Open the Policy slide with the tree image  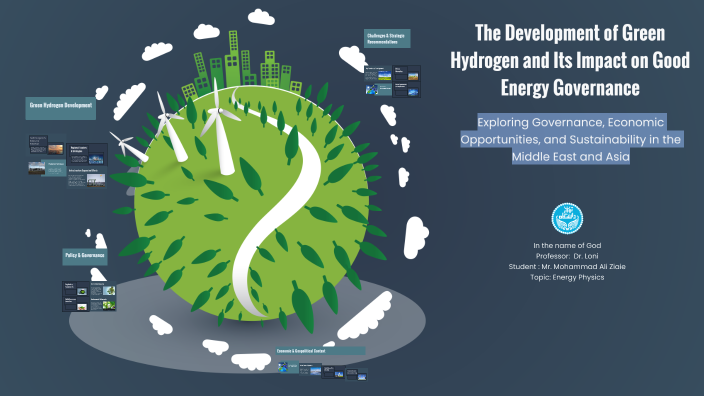click(x=103, y=289)
